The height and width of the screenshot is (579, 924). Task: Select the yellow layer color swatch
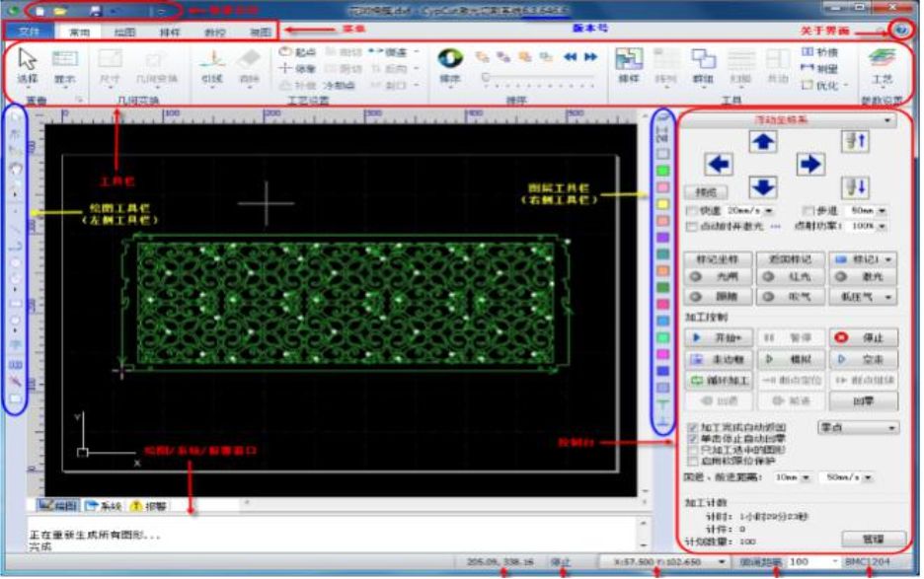(x=663, y=204)
